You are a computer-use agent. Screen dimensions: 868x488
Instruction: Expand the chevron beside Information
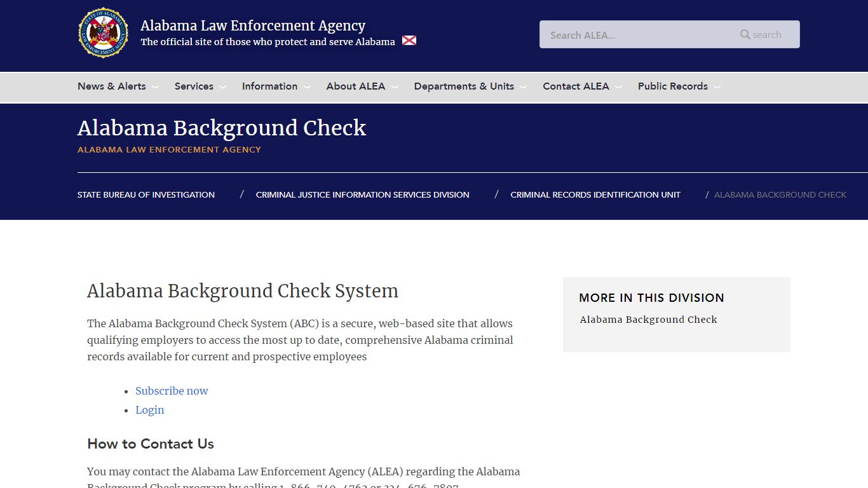click(x=307, y=87)
